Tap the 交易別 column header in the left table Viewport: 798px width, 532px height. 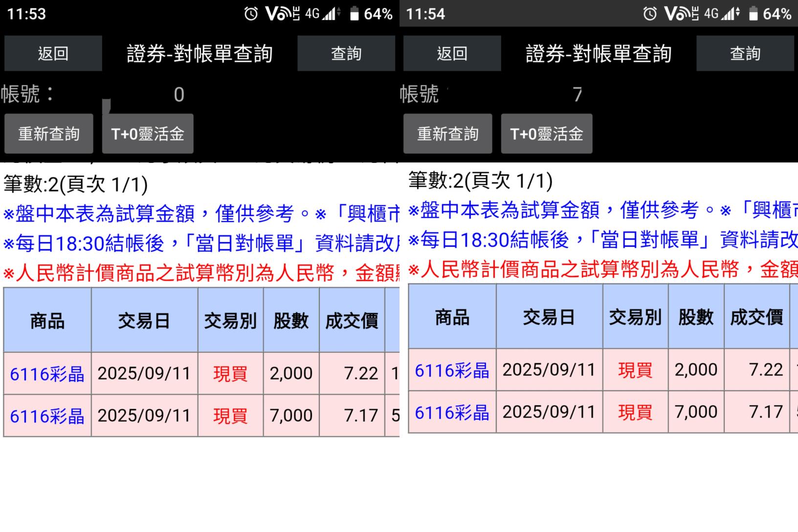point(231,320)
